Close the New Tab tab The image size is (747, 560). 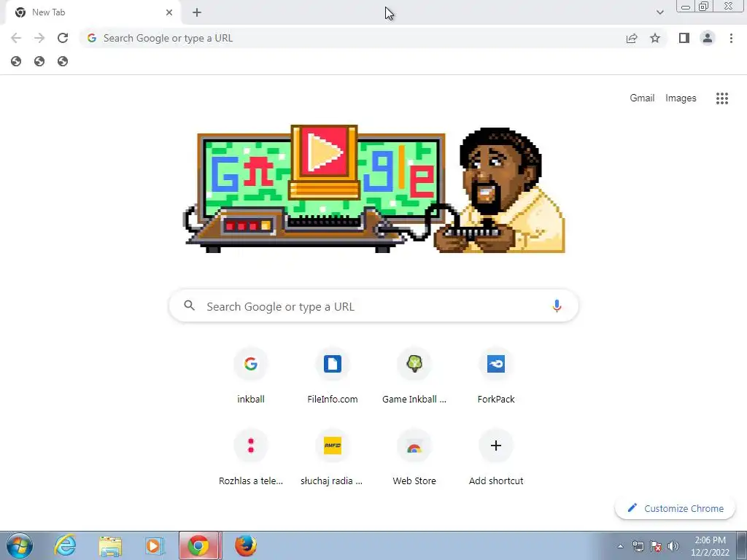169,12
